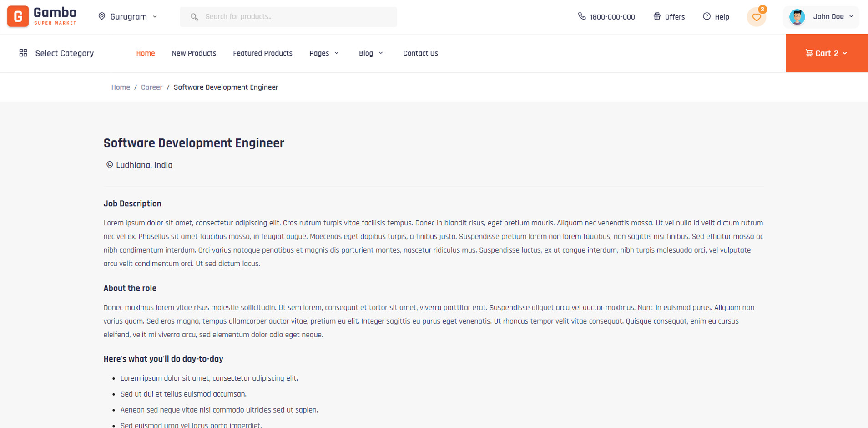Click the Gambo Super Market logo
The image size is (868, 428).
pyautogui.click(x=42, y=16)
